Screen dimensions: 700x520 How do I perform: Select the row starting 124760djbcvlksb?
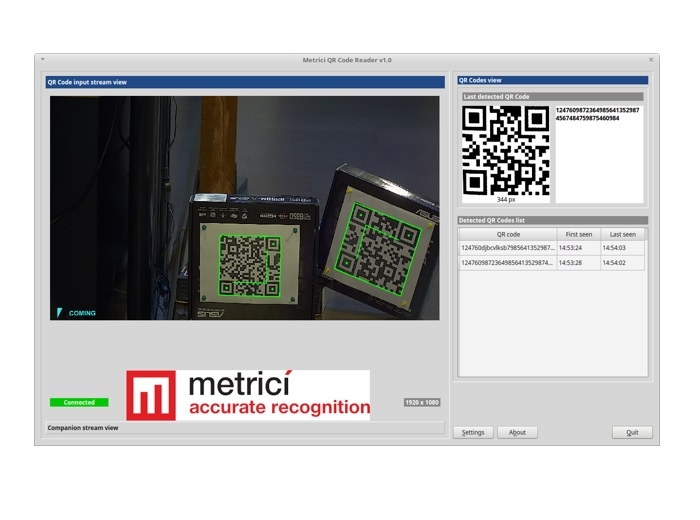pos(552,248)
